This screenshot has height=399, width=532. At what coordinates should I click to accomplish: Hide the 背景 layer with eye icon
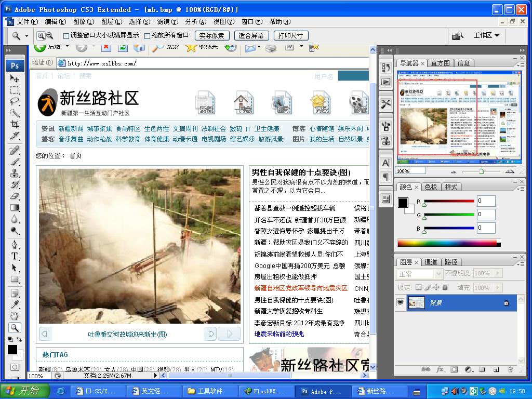tap(400, 302)
